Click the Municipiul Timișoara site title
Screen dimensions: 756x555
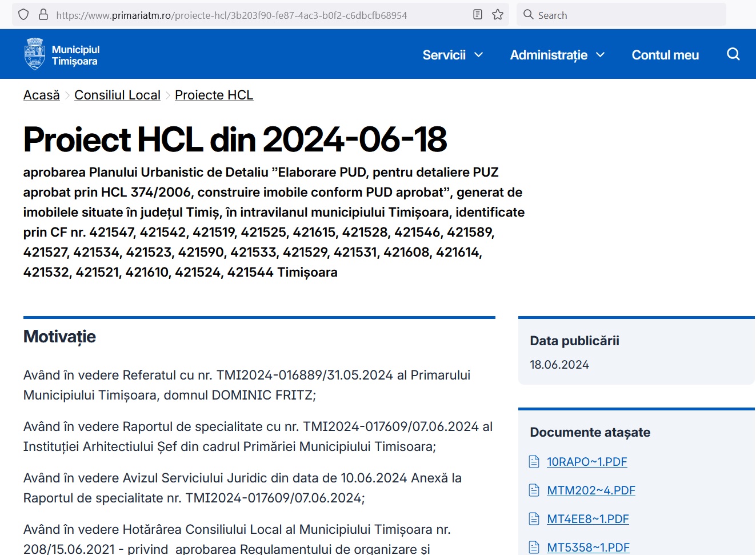75,55
